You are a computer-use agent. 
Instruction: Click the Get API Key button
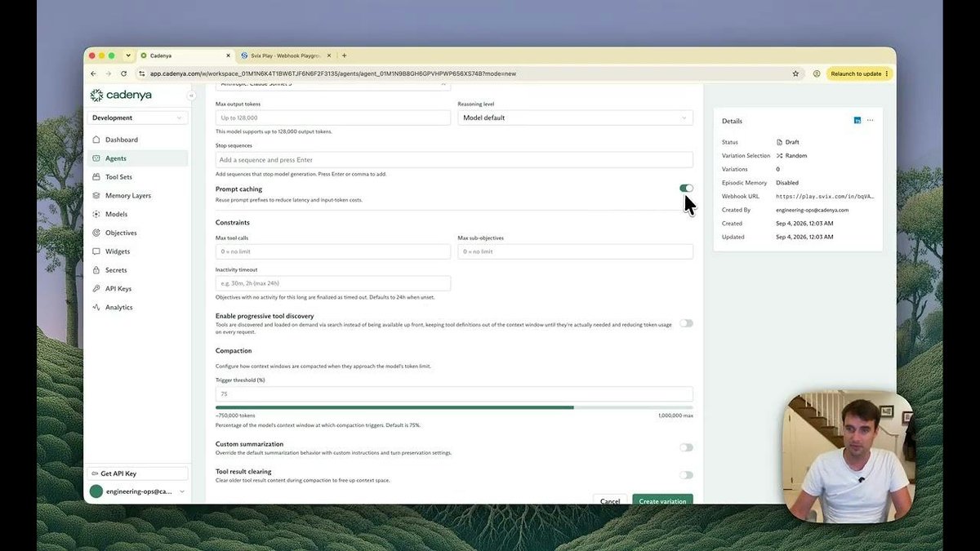point(137,473)
